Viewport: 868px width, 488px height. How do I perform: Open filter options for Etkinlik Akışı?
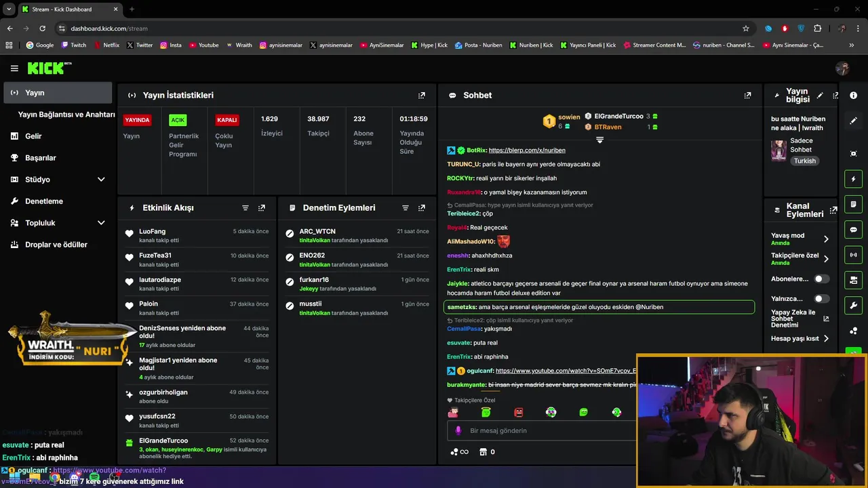point(245,208)
